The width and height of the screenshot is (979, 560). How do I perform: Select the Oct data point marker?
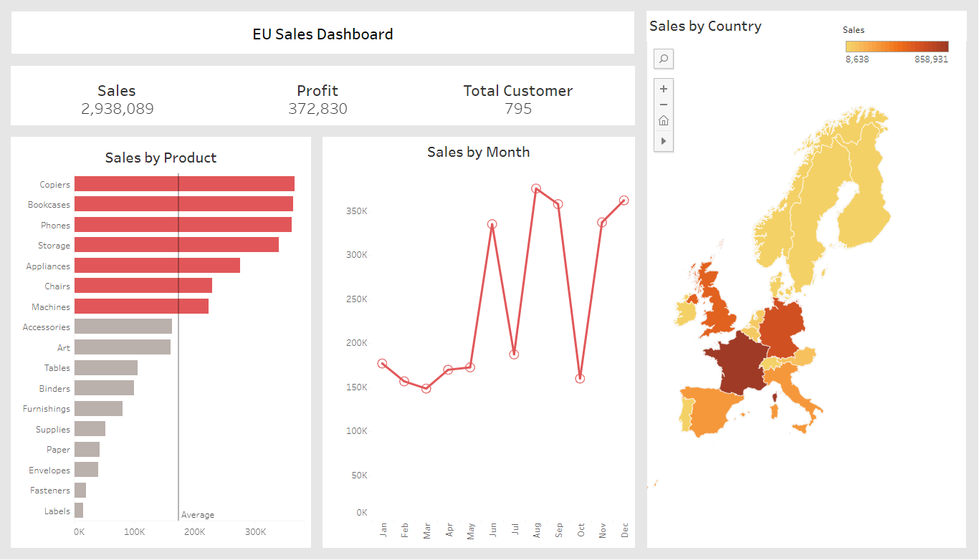click(x=580, y=378)
